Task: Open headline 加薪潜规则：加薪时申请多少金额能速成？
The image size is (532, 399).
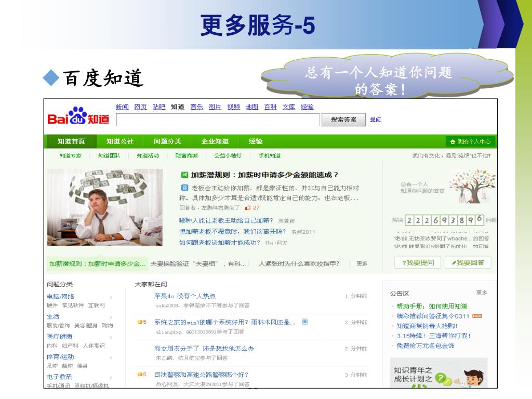Action: [264, 175]
